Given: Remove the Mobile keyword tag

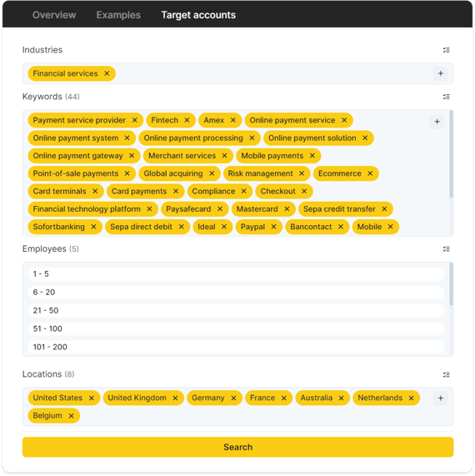Looking at the screenshot, I should 390,227.
